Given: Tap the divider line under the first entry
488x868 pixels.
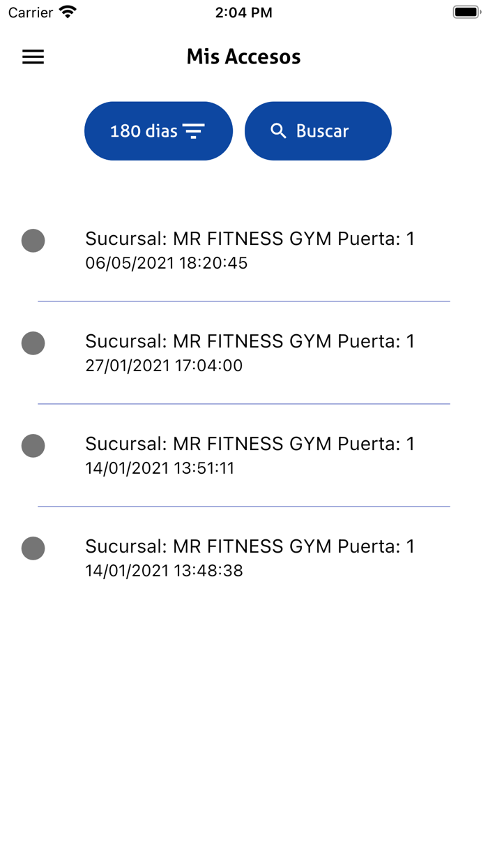Looking at the screenshot, I should click(x=244, y=300).
